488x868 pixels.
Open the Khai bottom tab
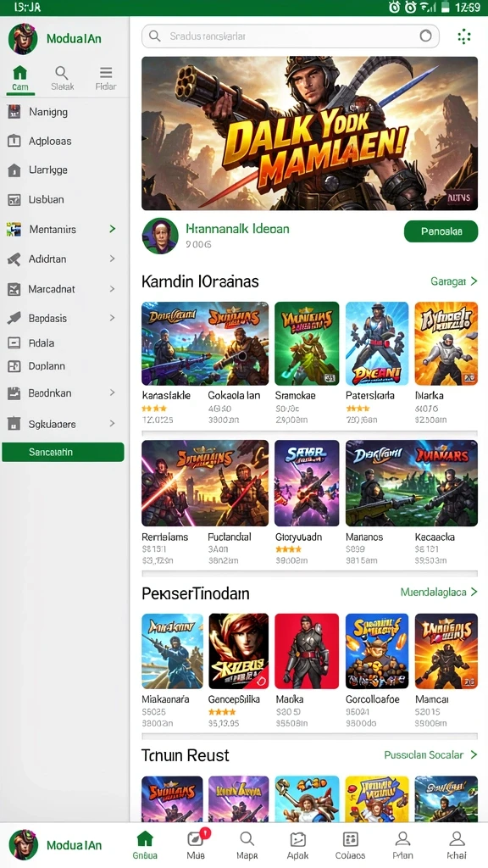point(457,845)
